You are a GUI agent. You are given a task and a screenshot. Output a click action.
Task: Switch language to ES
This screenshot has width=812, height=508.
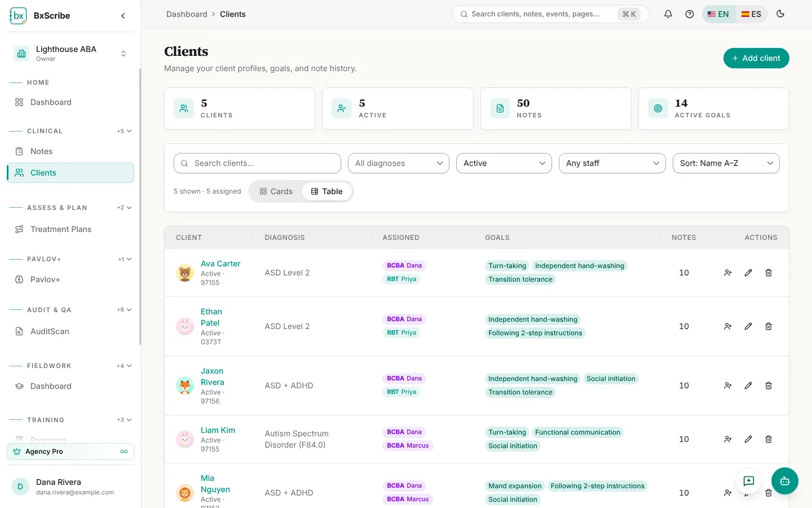tap(751, 14)
